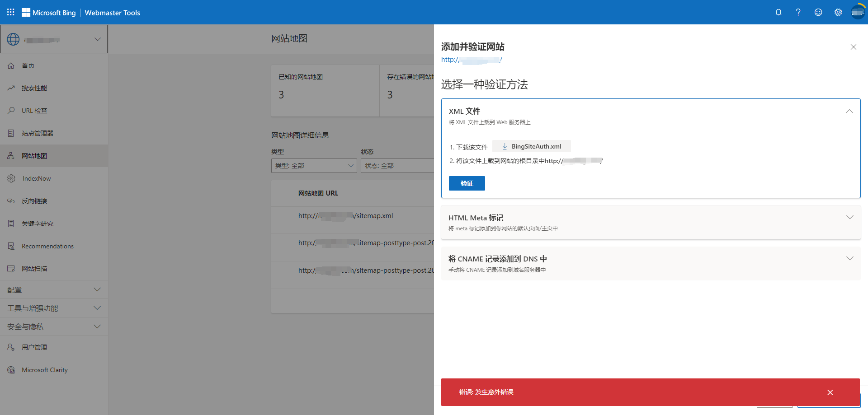Click the icon beside Recommendations

(x=11, y=246)
